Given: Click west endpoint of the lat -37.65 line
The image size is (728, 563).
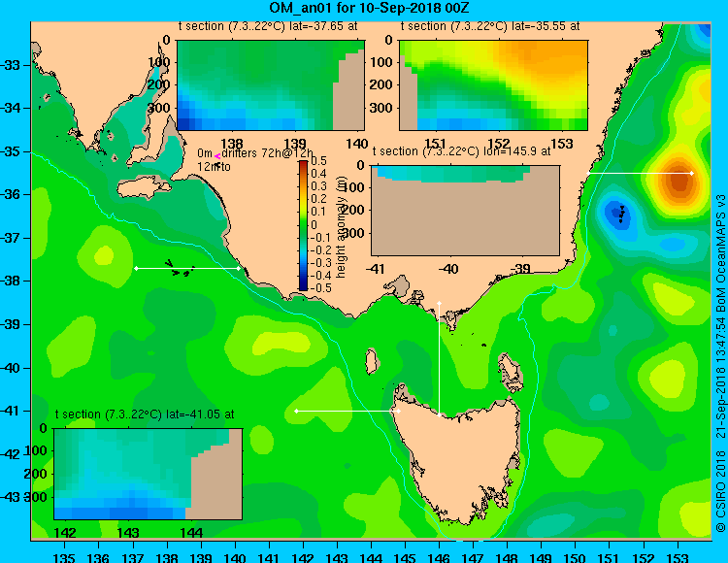Looking at the screenshot, I should pos(136,268).
